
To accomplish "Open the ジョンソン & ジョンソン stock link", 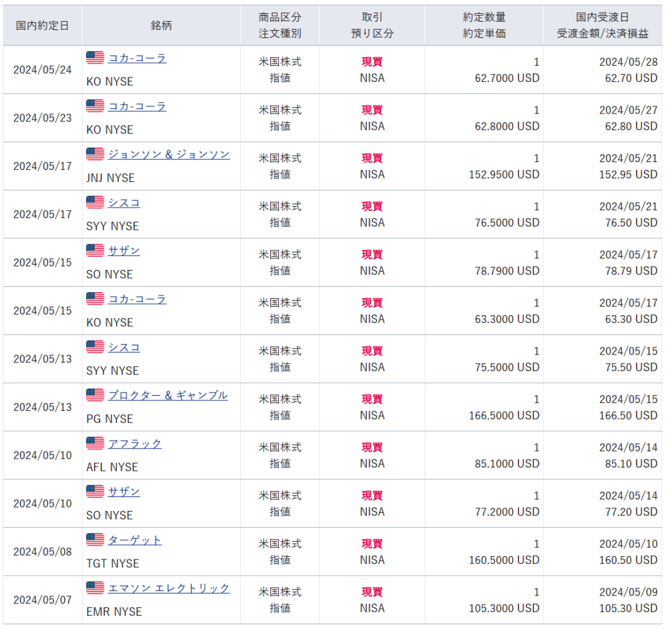I will tap(169, 154).
